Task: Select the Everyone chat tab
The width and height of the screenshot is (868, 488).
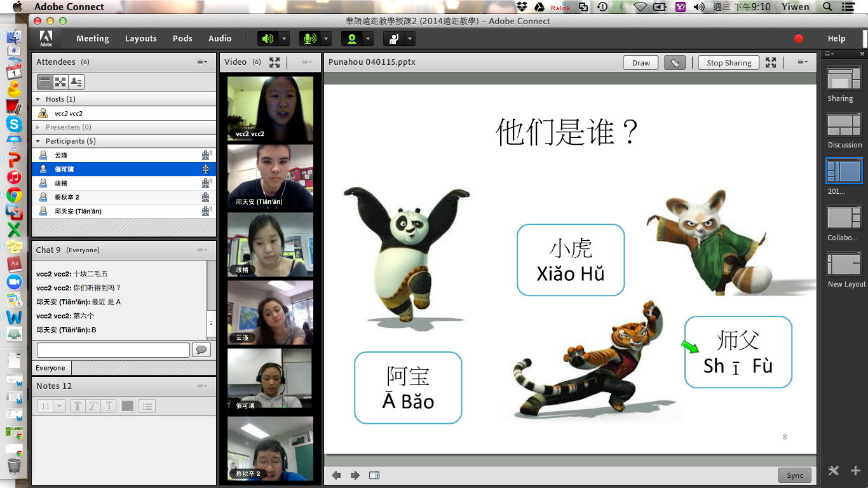Action: pyautogui.click(x=51, y=368)
